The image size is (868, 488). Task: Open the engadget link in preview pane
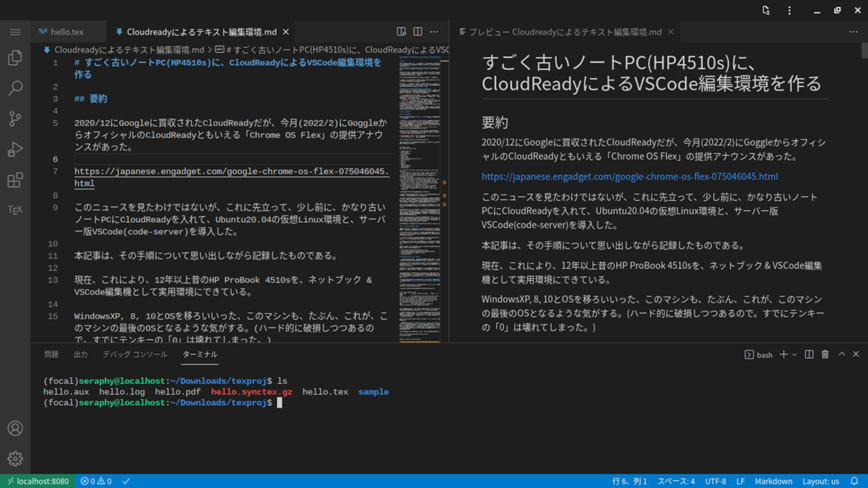tap(630, 177)
